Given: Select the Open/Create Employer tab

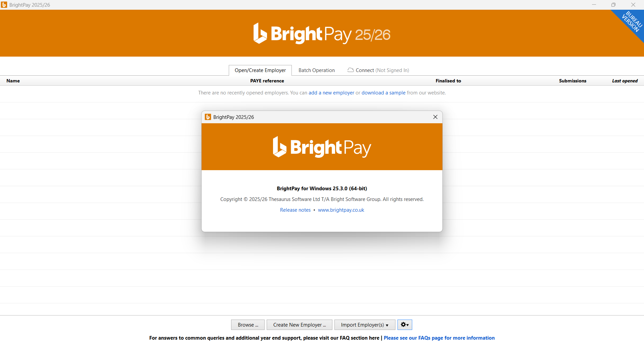Looking at the screenshot, I should tap(260, 70).
